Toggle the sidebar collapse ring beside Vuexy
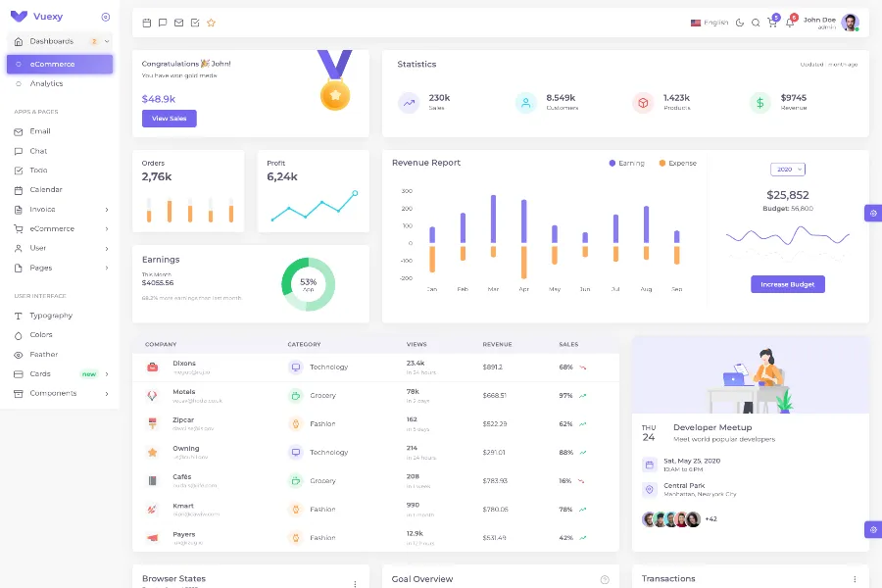Image resolution: width=882 pixels, height=588 pixels. click(x=106, y=17)
